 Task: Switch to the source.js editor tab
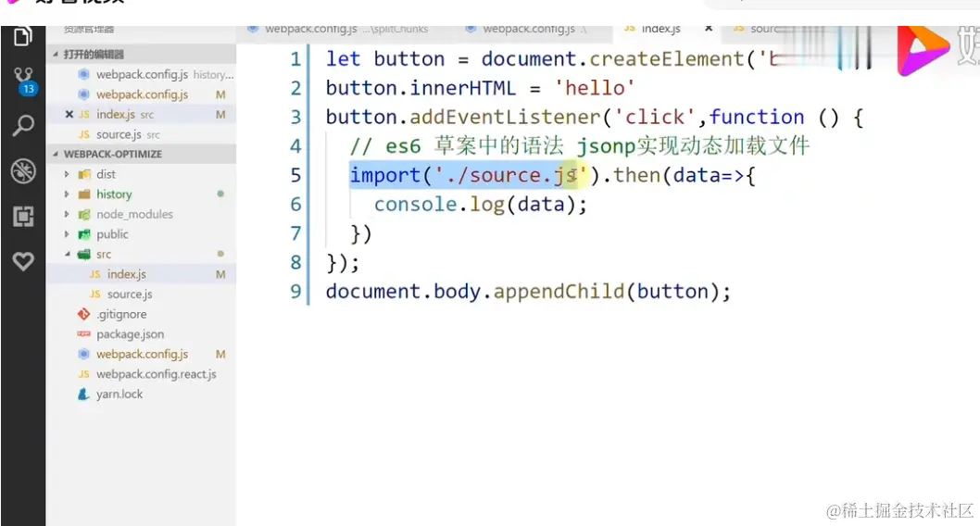[x=756, y=28]
